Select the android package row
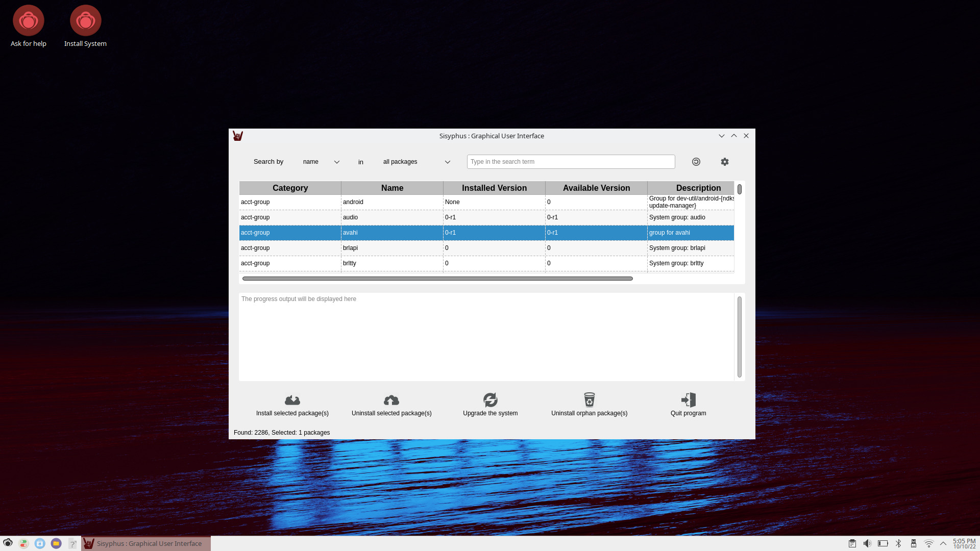Image resolution: width=980 pixels, height=551 pixels. point(391,202)
